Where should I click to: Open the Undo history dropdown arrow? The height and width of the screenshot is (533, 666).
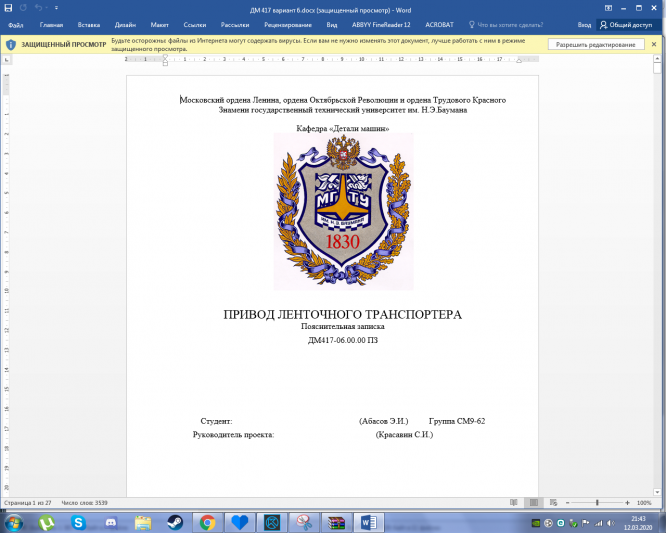click(45, 8)
